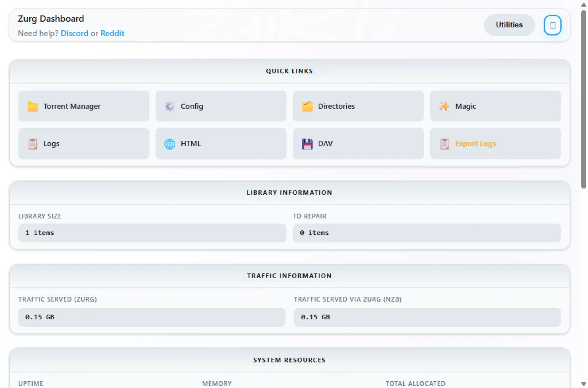Screen dimensions: 588x388
Task: View the Logs page
Action: pyautogui.click(x=84, y=143)
